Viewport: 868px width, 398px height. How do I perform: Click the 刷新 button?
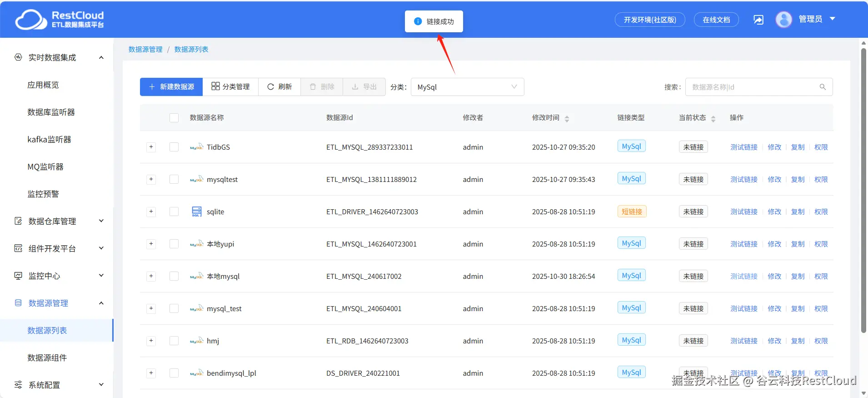coord(279,87)
